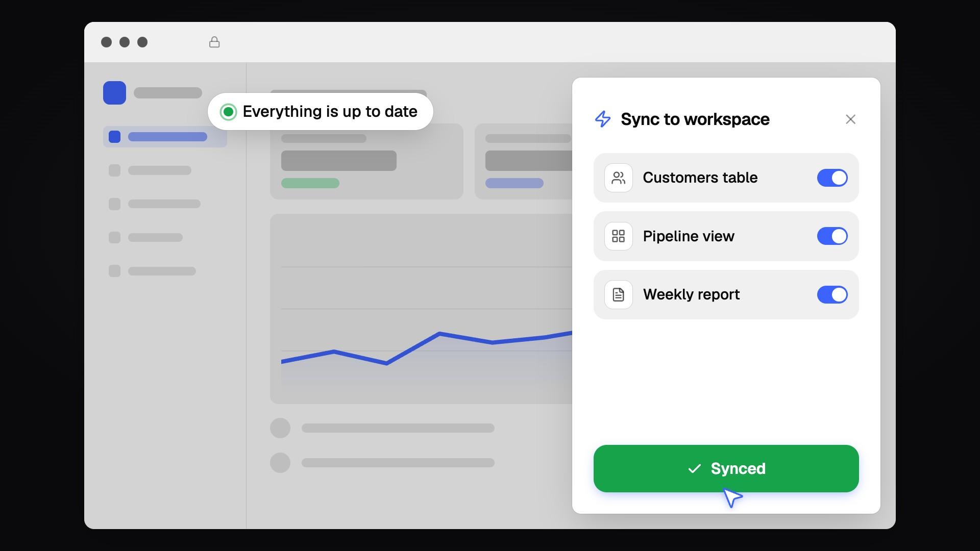The height and width of the screenshot is (551, 980).
Task: Close the Sync to workspace panel
Action: point(850,119)
